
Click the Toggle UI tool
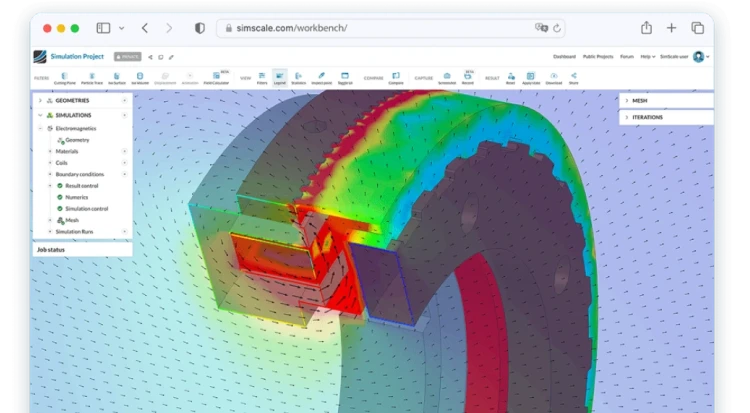click(x=345, y=78)
